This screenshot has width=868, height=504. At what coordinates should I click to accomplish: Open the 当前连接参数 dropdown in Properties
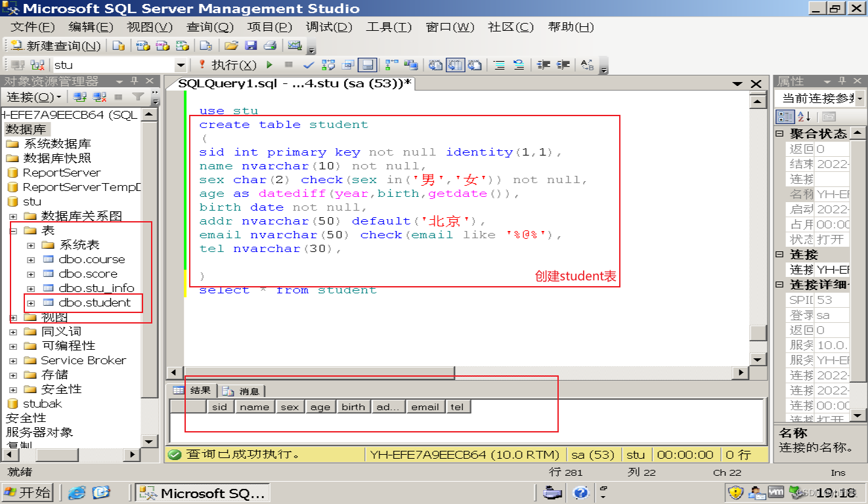click(x=859, y=98)
